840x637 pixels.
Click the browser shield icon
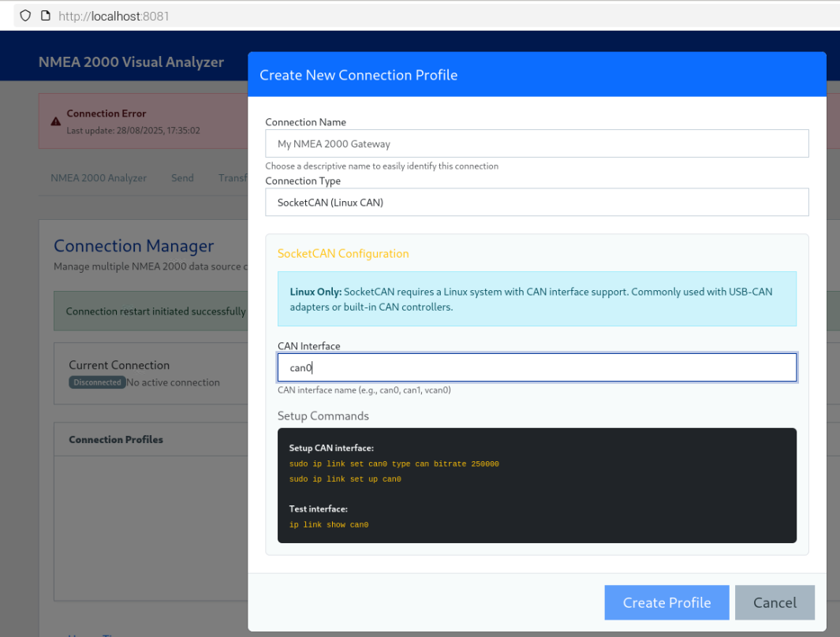(x=25, y=16)
